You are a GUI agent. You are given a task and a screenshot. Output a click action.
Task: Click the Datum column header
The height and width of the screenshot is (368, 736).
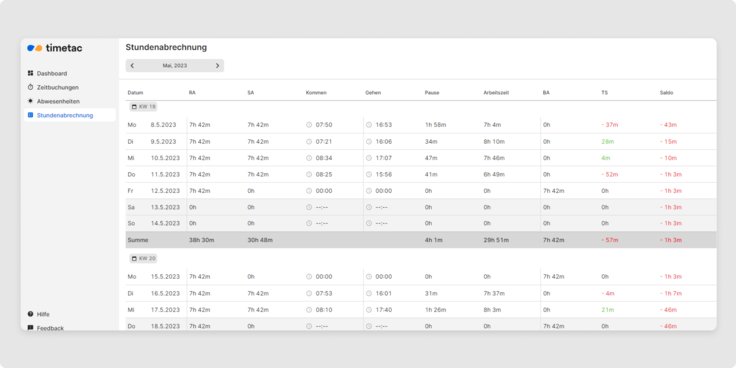click(x=135, y=93)
